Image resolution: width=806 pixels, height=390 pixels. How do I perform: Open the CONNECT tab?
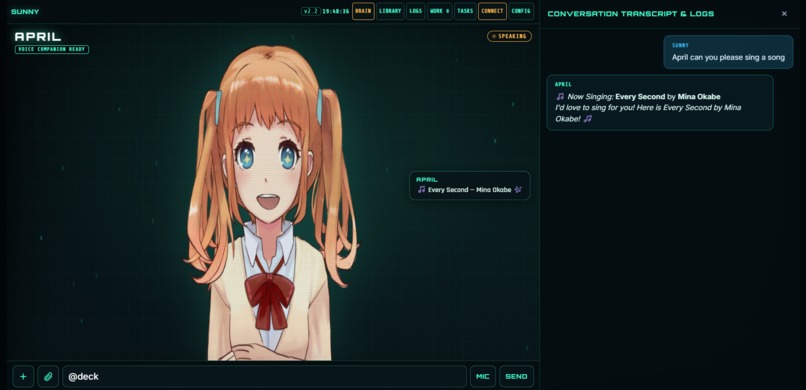pyautogui.click(x=492, y=11)
